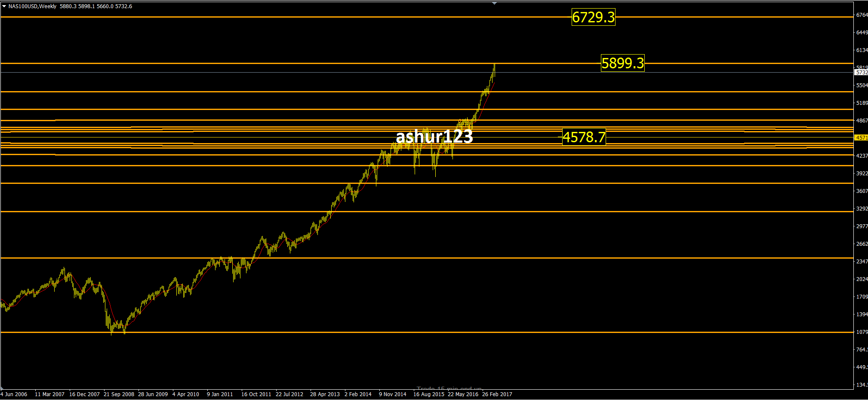
Task: Click the 26 Feb 2017 date label
Action: (497, 394)
